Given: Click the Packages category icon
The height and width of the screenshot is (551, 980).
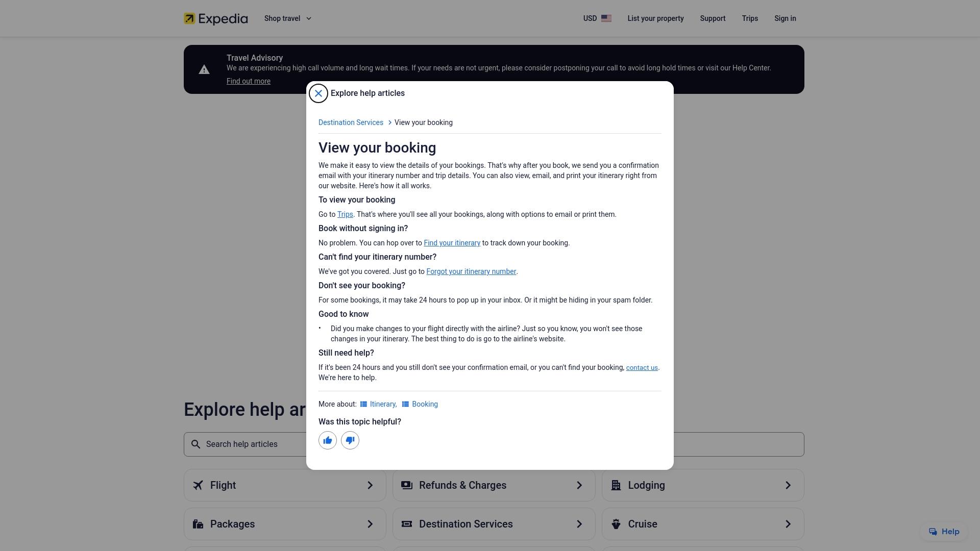Looking at the screenshot, I should tap(198, 524).
